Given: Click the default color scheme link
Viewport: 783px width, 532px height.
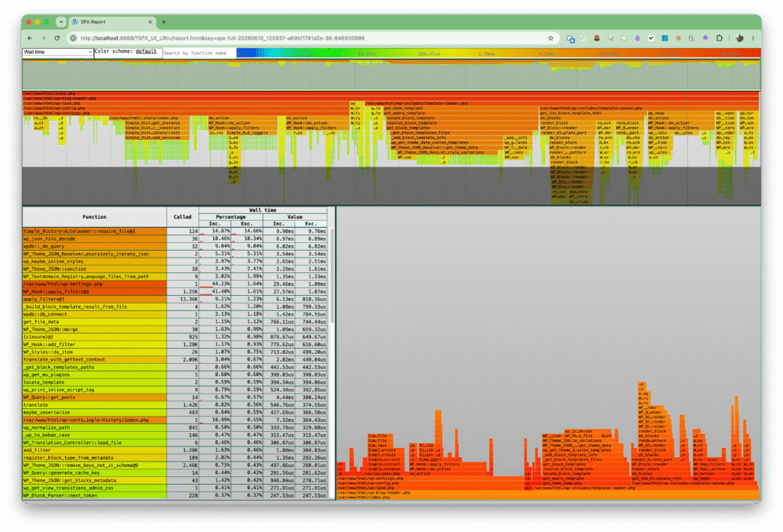Looking at the screenshot, I should coord(146,51).
